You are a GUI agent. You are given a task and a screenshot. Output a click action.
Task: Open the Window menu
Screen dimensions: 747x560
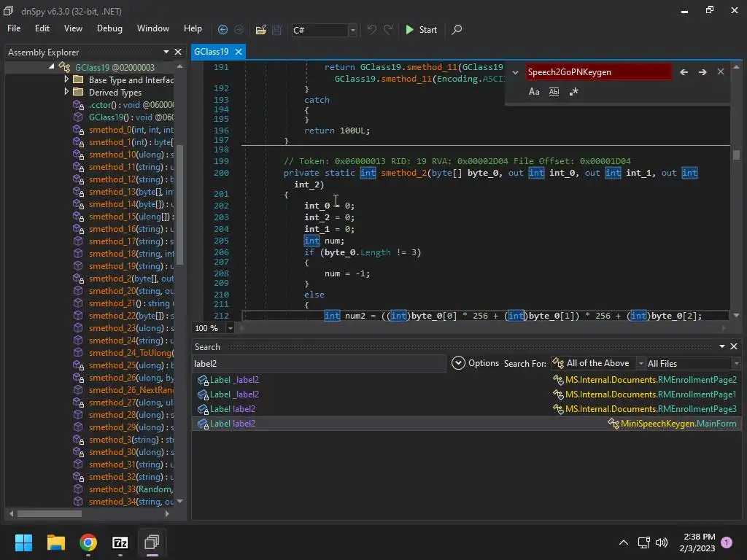point(153,28)
